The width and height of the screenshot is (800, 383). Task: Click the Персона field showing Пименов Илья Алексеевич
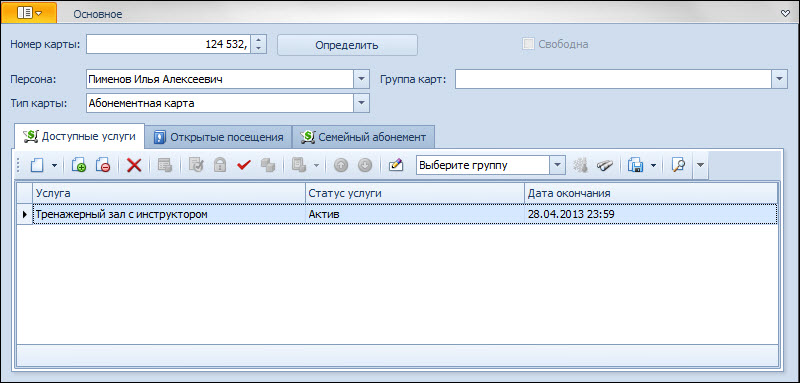220,79
